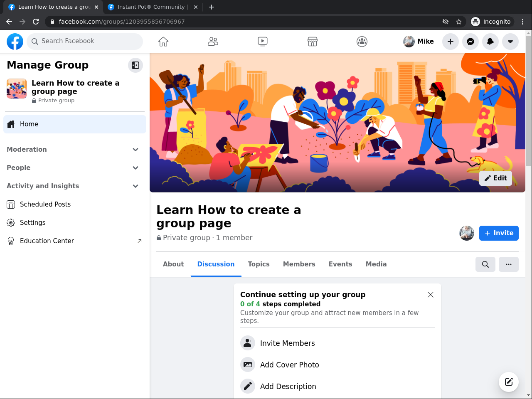
Task: View site information via the lock icon
Action: click(x=52, y=22)
